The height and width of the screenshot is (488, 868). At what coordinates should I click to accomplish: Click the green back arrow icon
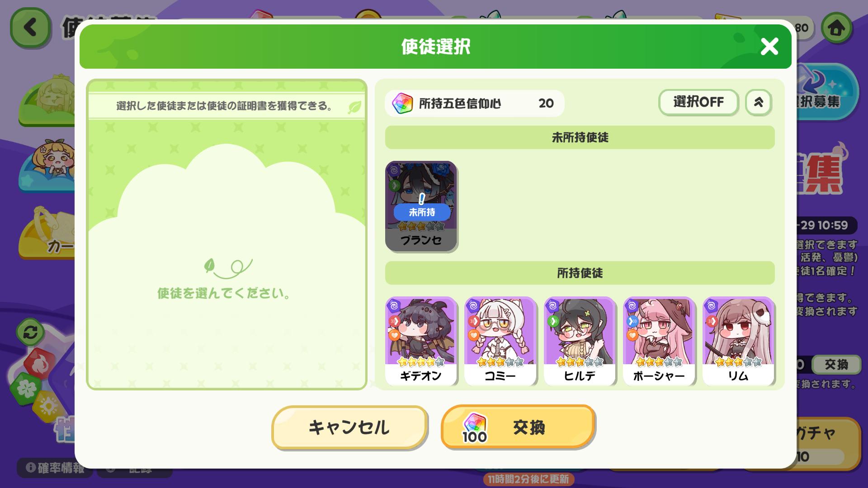click(30, 28)
